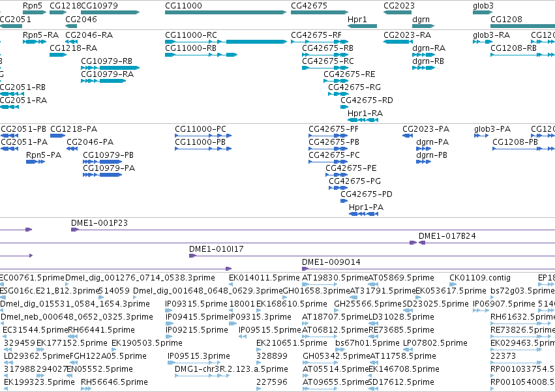The image size is (555, 392).
Task: Select protein CG1208-PB
Action: point(524,149)
